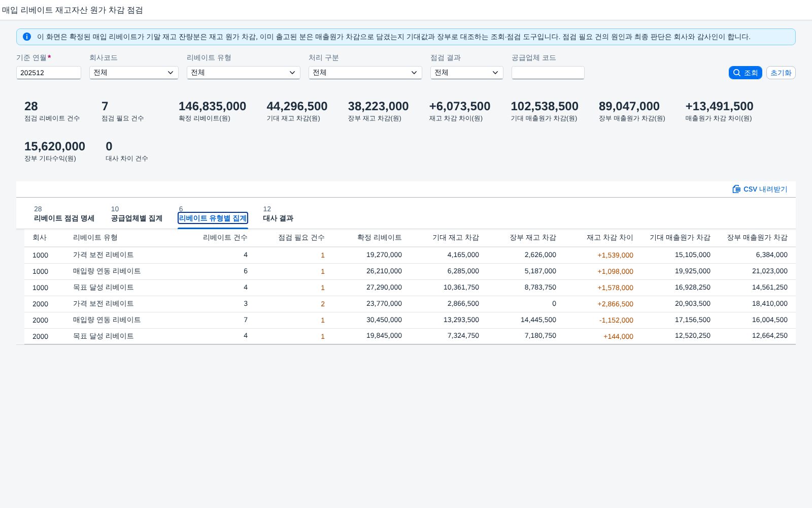Click the +6,073,500 재고 차감 차이 figure
Viewport: 812px width, 508px height.
(x=459, y=106)
